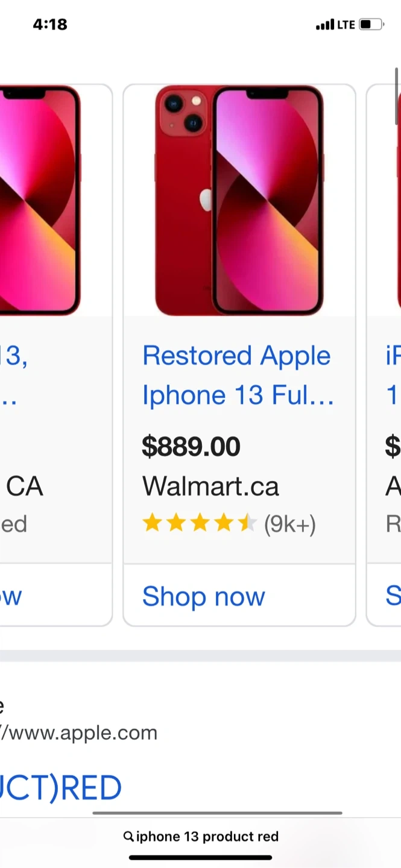Tap the magnifier search icon in bottom bar
This screenshot has width=401, height=868.
click(x=128, y=837)
